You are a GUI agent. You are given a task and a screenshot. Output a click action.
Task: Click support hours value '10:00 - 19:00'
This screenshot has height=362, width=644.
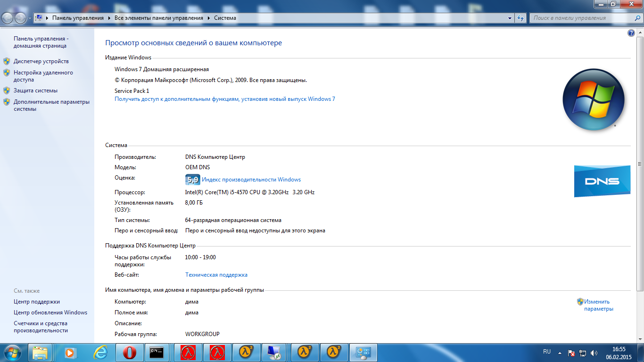coord(200,257)
